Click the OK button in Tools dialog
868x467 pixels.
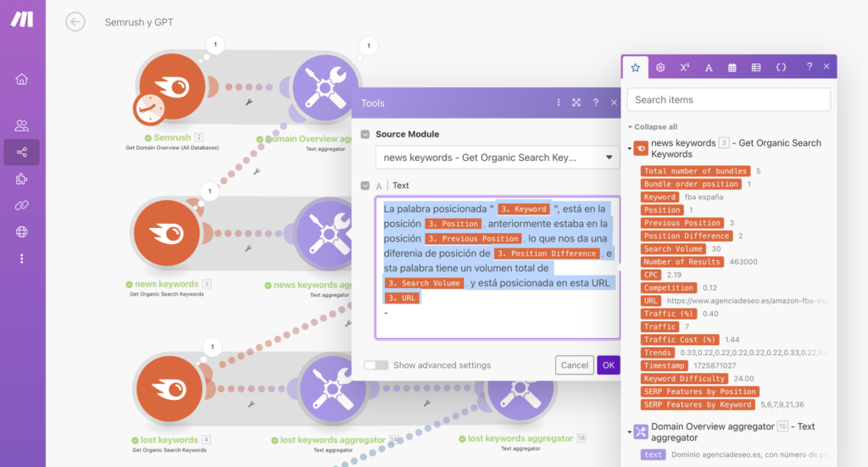[608, 365]
